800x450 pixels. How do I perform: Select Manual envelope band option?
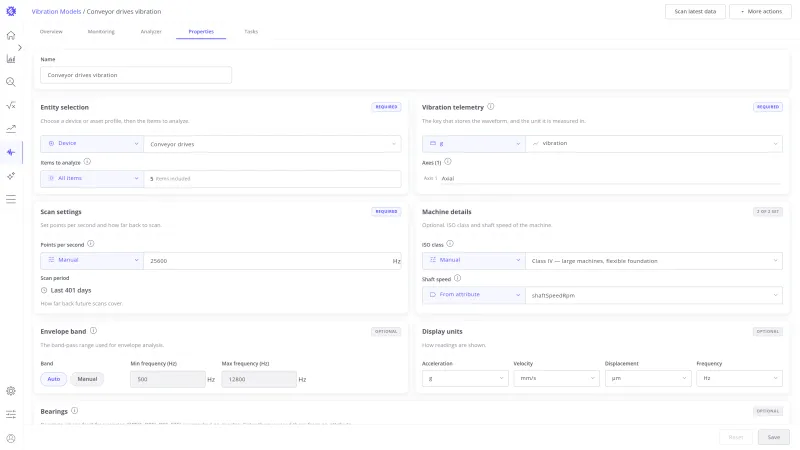[x=87, y=379]
